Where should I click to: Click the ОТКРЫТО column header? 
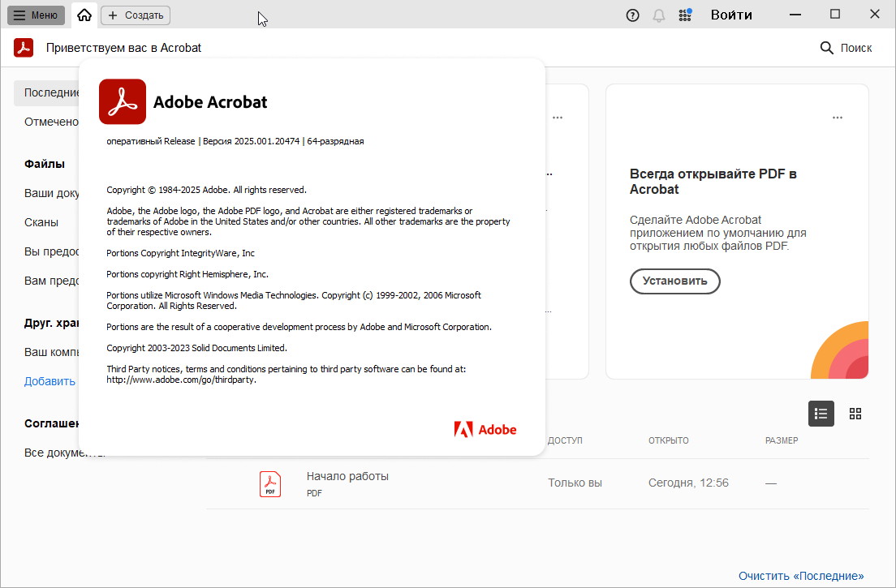point(669,440)
